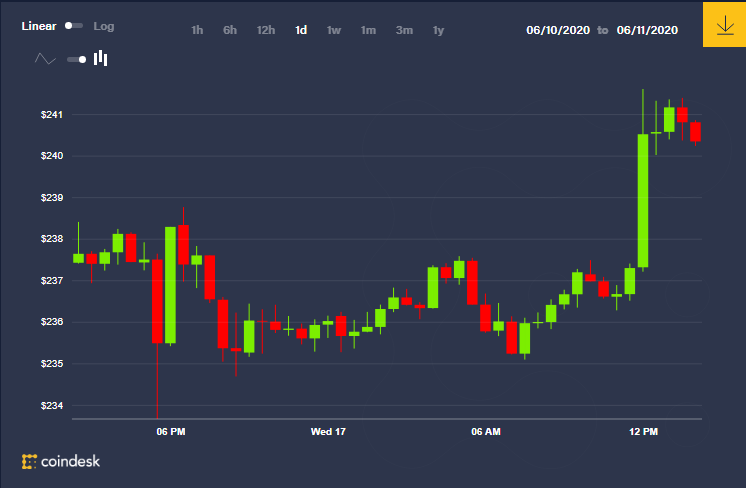Edit the 06/11/2020 end date
This screenshot has height=488, width=746.
pos(647,30)
